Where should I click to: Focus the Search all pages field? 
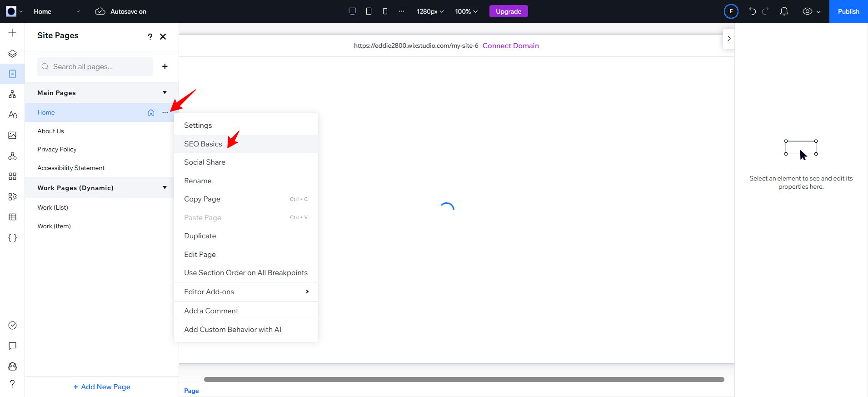(x=95, y=66)
